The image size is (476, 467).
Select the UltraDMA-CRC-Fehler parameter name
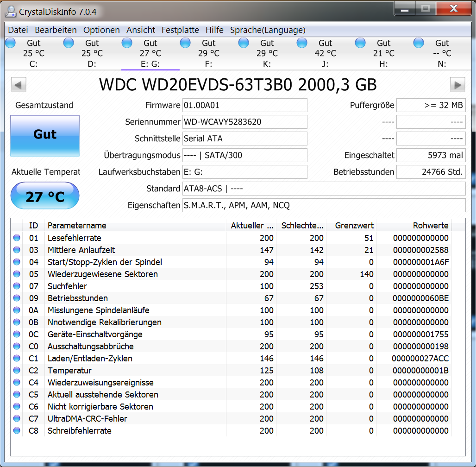[88, 419]
